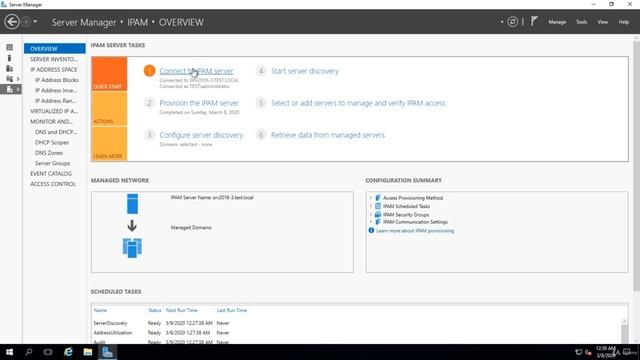
Task: Click the orange step 1 circle
Action: pos(149,71)
